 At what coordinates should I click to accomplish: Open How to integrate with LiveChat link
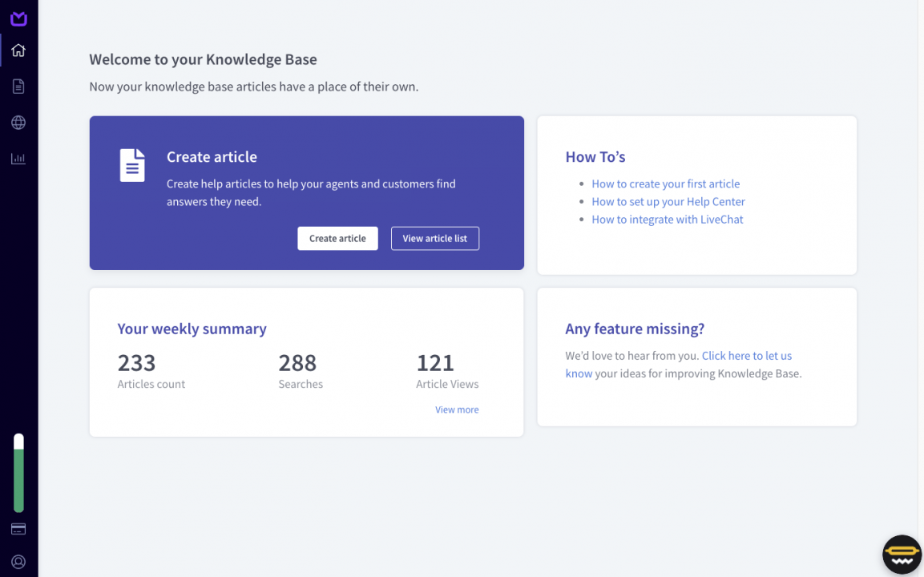[668, 220]
